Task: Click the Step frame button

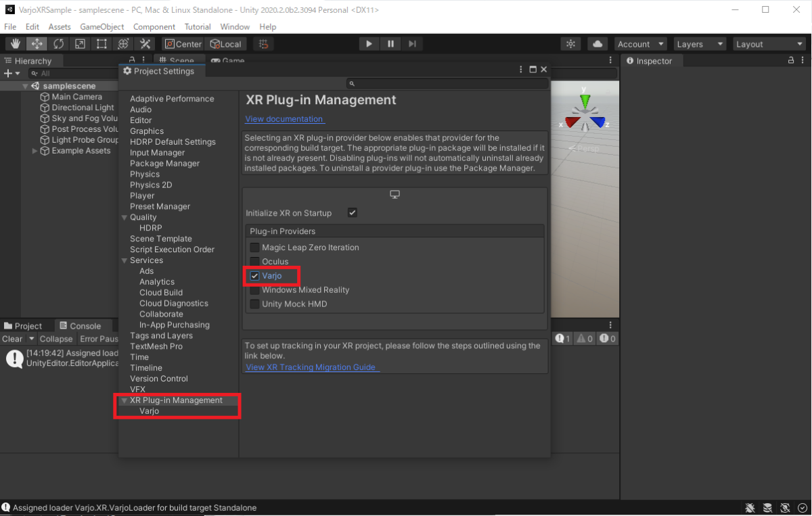Action: [412, 44]
